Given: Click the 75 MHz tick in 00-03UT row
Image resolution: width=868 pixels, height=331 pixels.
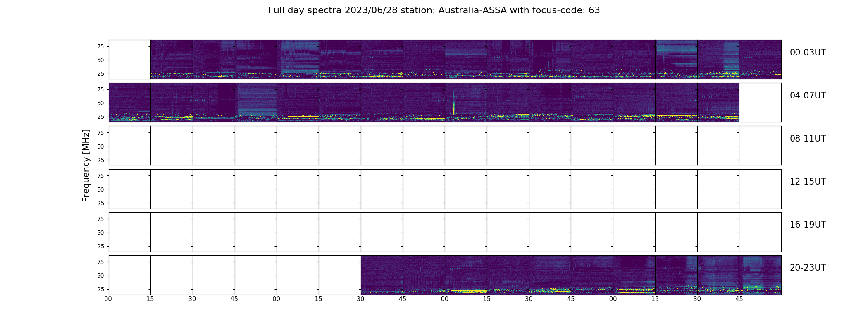Looking at the screenshot, I should [x=100, y=46].
